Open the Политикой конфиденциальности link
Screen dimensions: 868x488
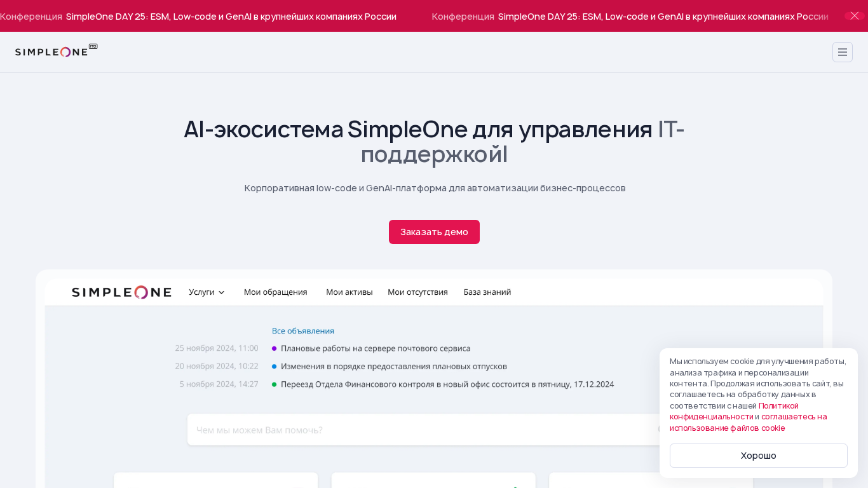click(734, 411)
